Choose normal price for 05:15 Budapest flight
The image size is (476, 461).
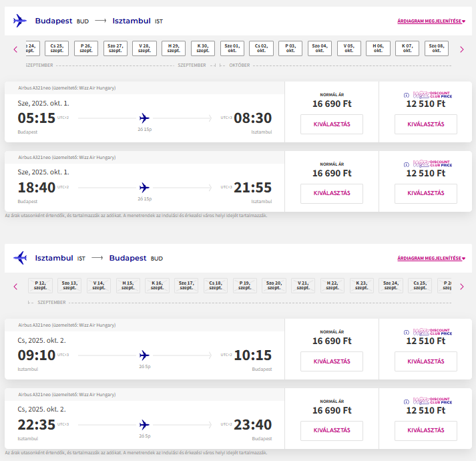(332, 124)
